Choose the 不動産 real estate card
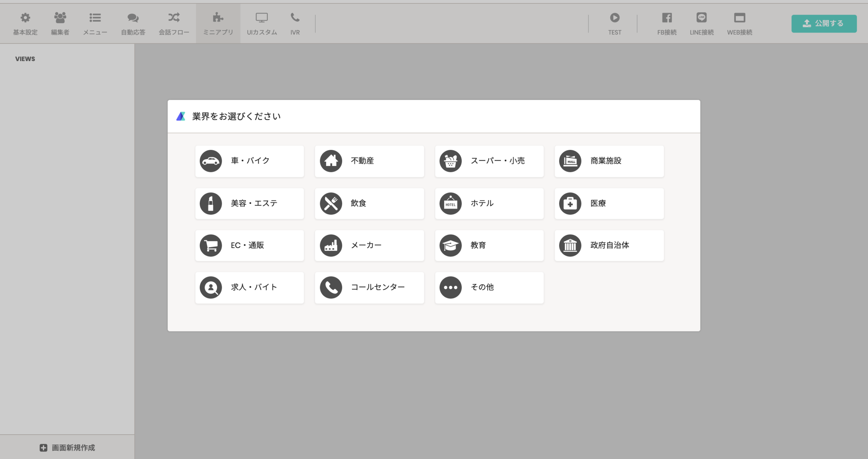 click(369, 161)
